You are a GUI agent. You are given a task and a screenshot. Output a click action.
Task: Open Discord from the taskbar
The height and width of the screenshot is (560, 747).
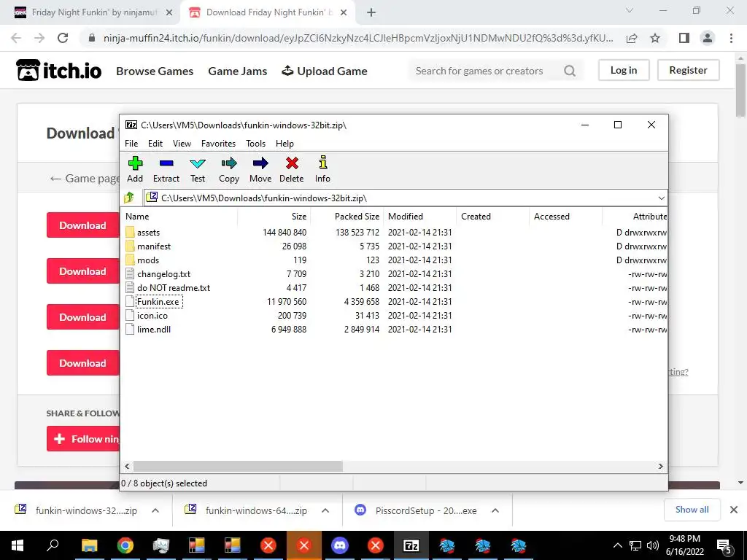[x=340, y=545]
